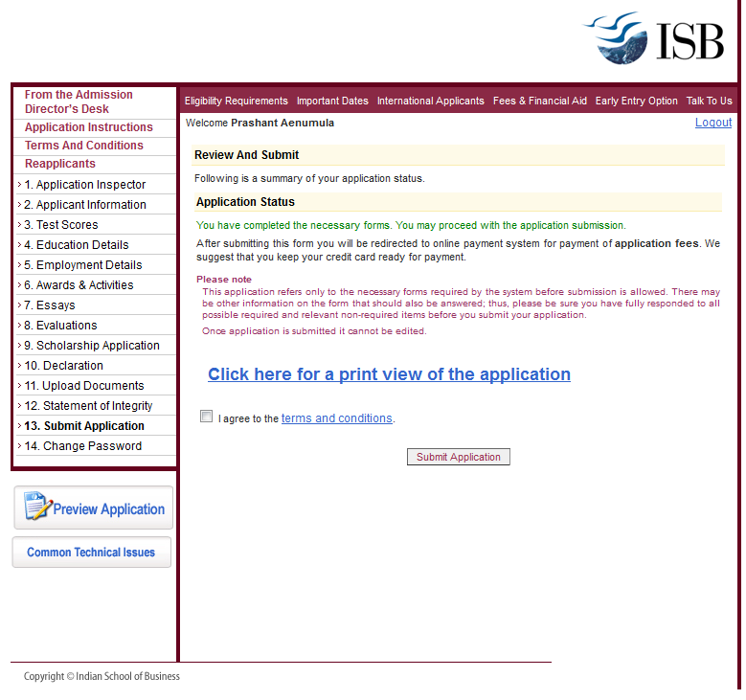The image size is (746, 700).
Task: Open Talk To Us menu item
Action: (709, 101)
